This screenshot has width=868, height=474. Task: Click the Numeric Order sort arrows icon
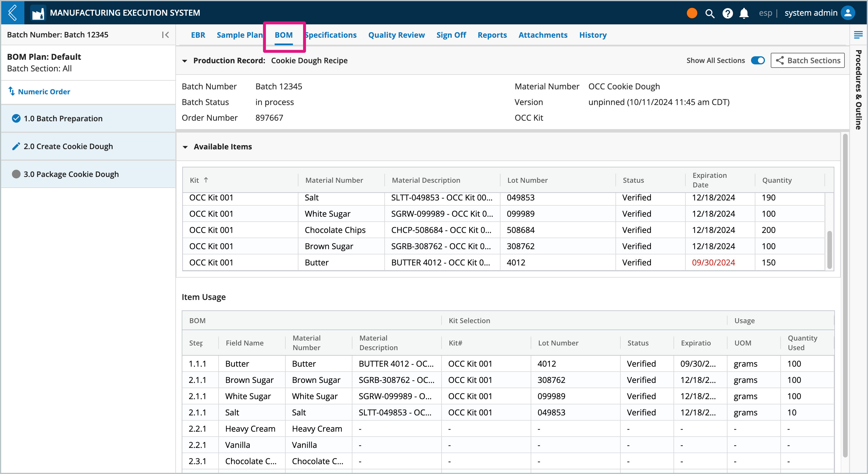point(11,91)
